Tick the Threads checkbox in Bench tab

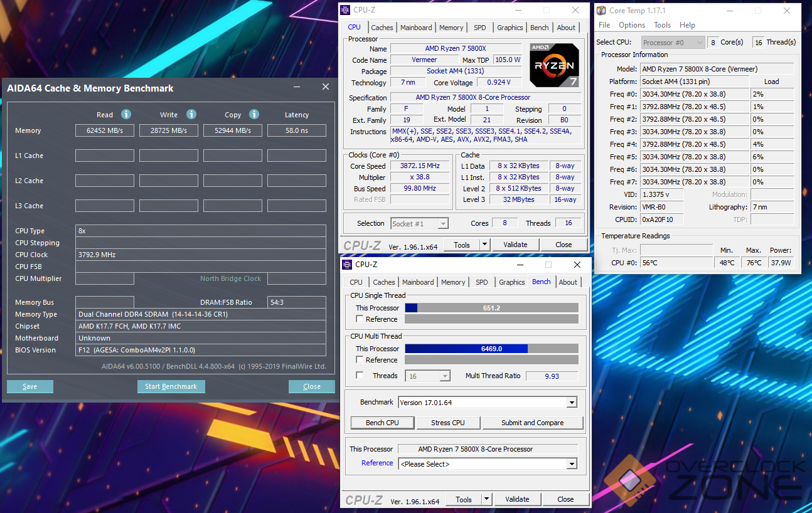360,376
